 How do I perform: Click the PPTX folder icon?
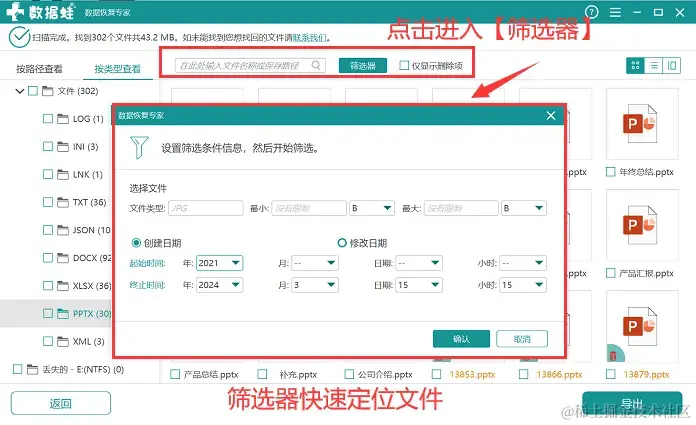63,314
